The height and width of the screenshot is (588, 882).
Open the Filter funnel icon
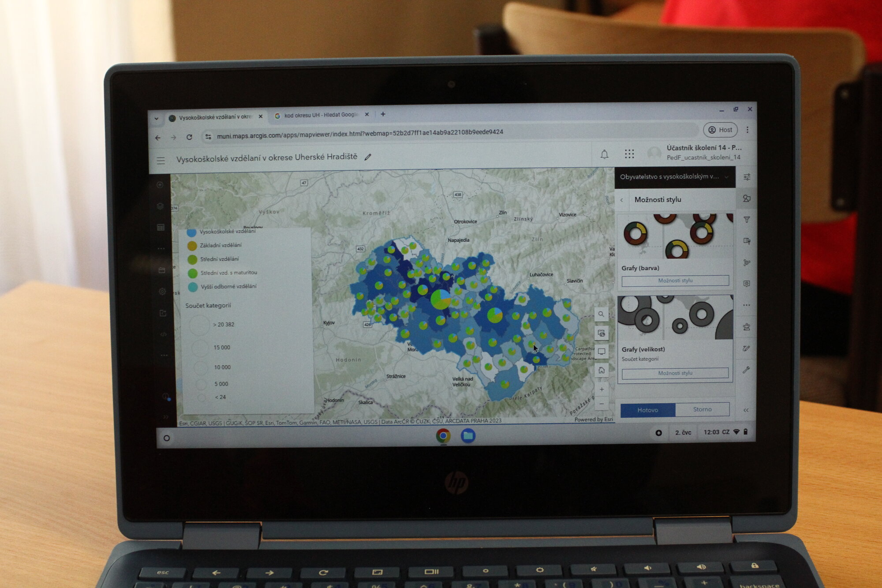pos(747,220)
